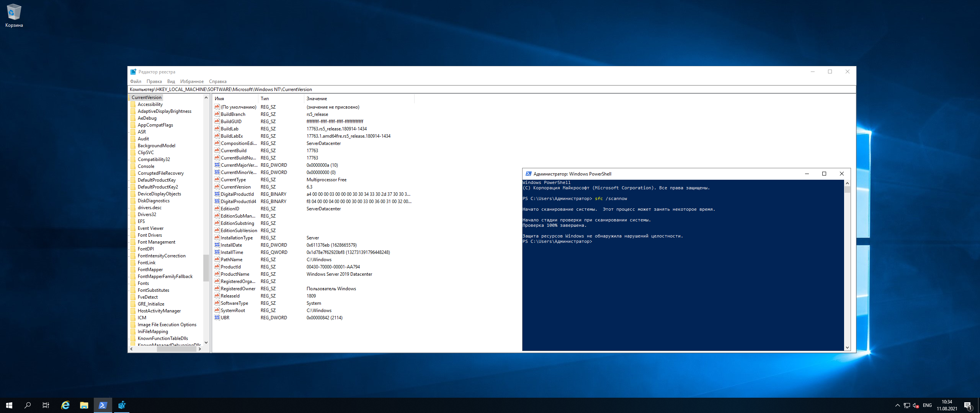Expand the FontIntensityCorrection tree key

tap(129, 256)
